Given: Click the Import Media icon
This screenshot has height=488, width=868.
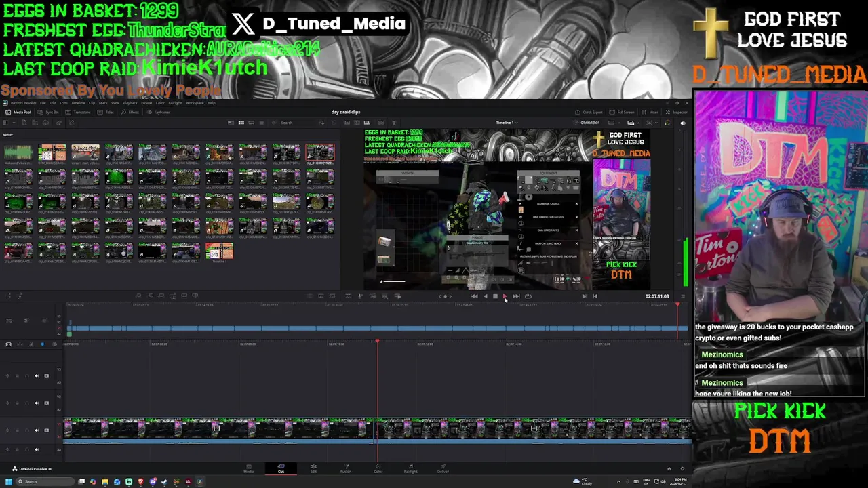Looking at the screenshot, I should click(x=24, y=123).
